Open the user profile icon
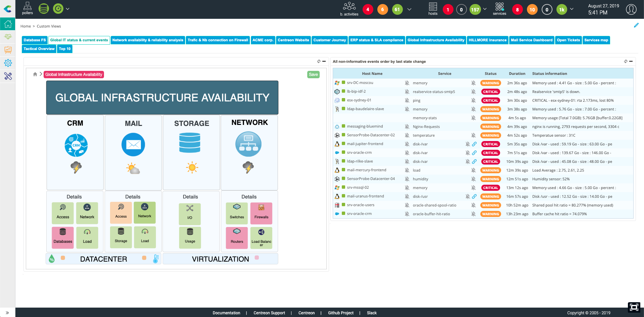Viewport: 644px width, 317px height. [x=631, y=9]
